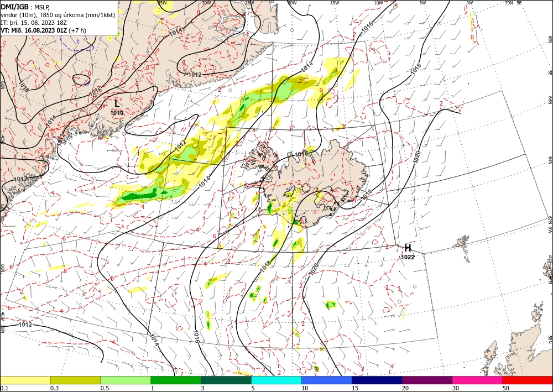Click the '20W' longitude label at top
553x392 pixels.
pos(291,3)
